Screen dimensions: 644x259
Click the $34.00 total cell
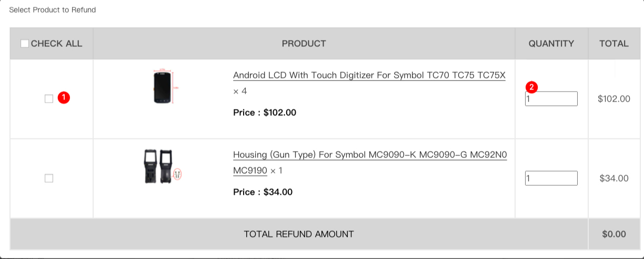click(x=613, y=178)
